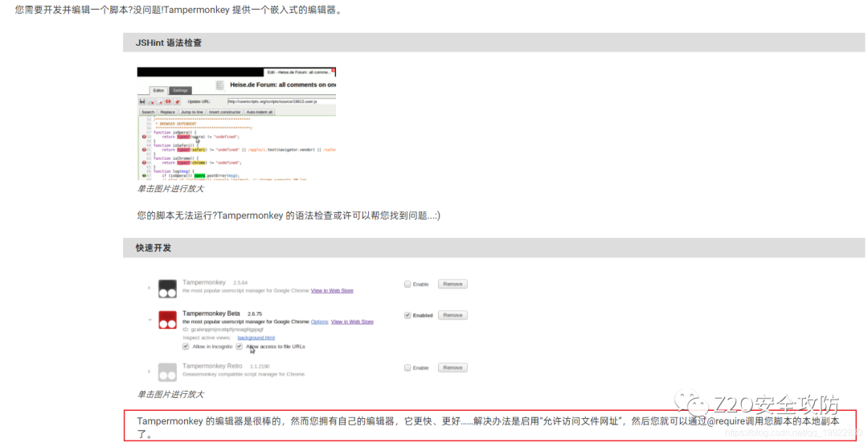The image size is (868, 443).
Task: Click the paragraph starting Tampermonkey 的编辑器是很棒的
Action: pos(488,427)
